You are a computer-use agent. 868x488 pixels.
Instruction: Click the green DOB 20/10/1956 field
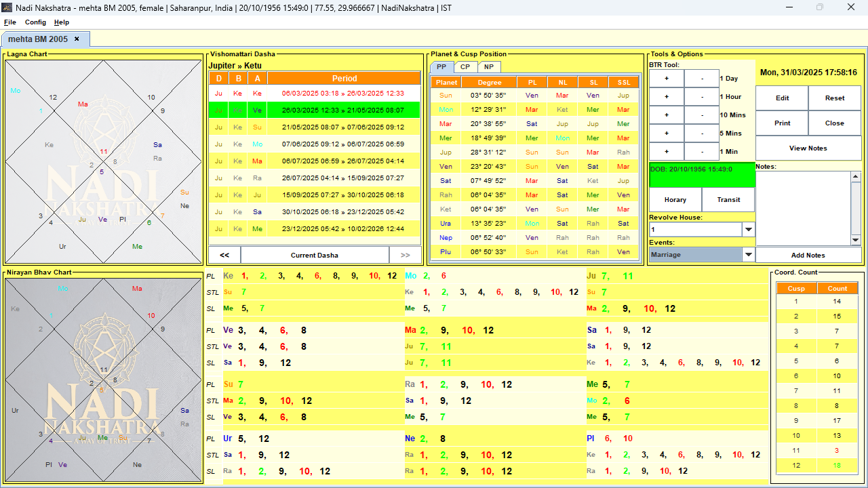[x=702, y=174]
